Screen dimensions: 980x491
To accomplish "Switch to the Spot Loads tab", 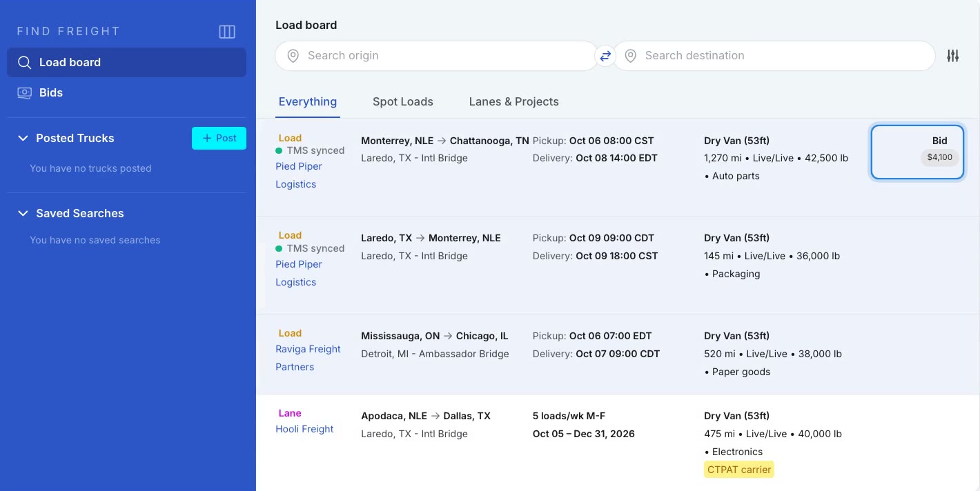I will (403, 101).
